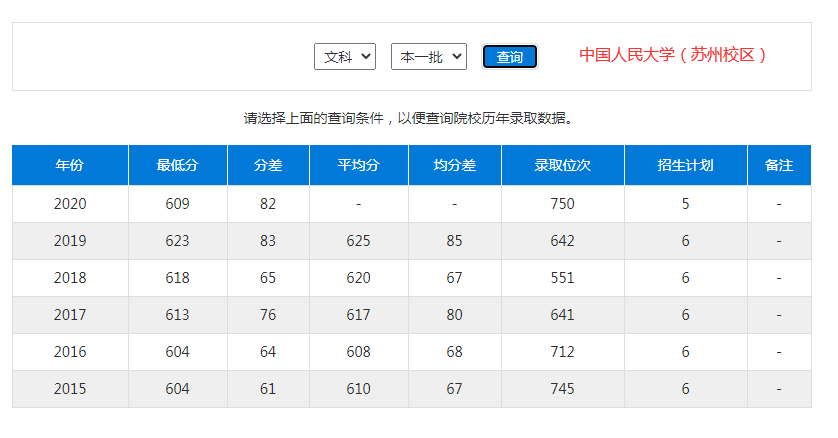The height and width of the screenshot is (438, 838).
Task: Click admission rank 745 for 2015
Action: tap(562, 389)
